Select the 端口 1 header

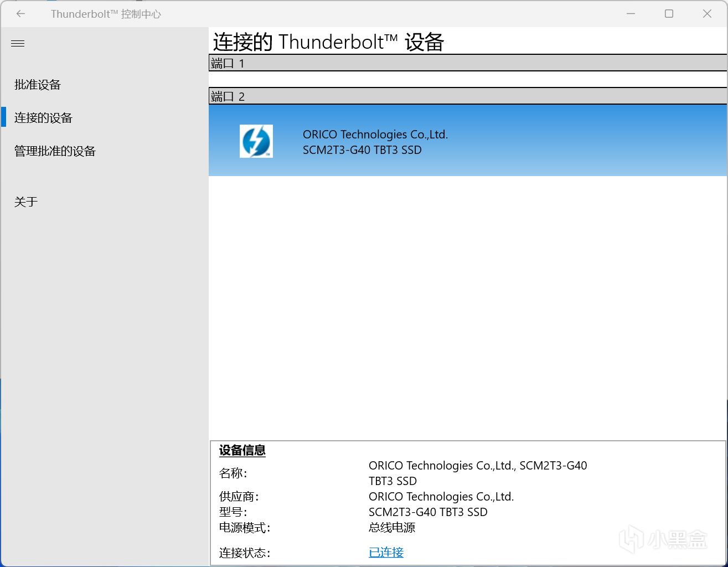468,63
